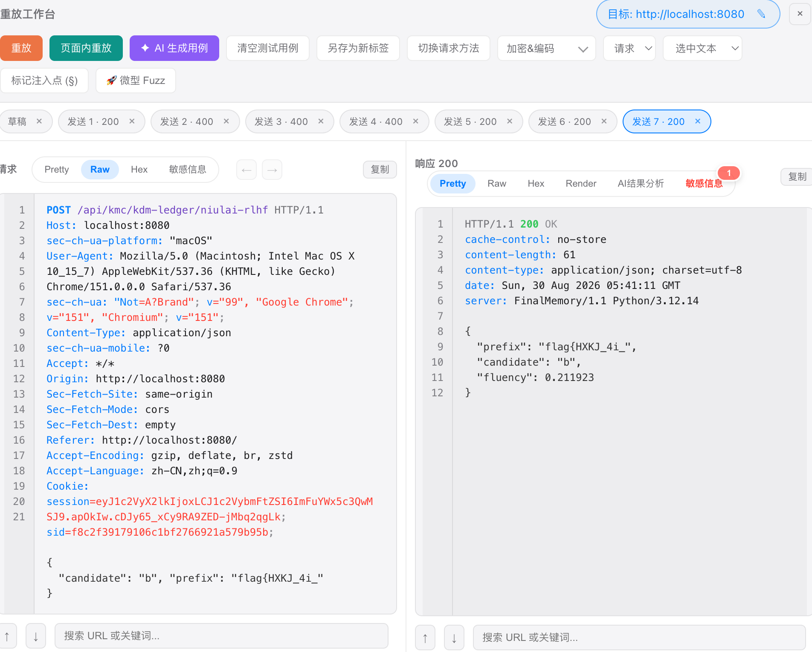Click the pencil edit icon beside target URL
The width and height of the screenshot is (812, 652).
tap(761, 14)
